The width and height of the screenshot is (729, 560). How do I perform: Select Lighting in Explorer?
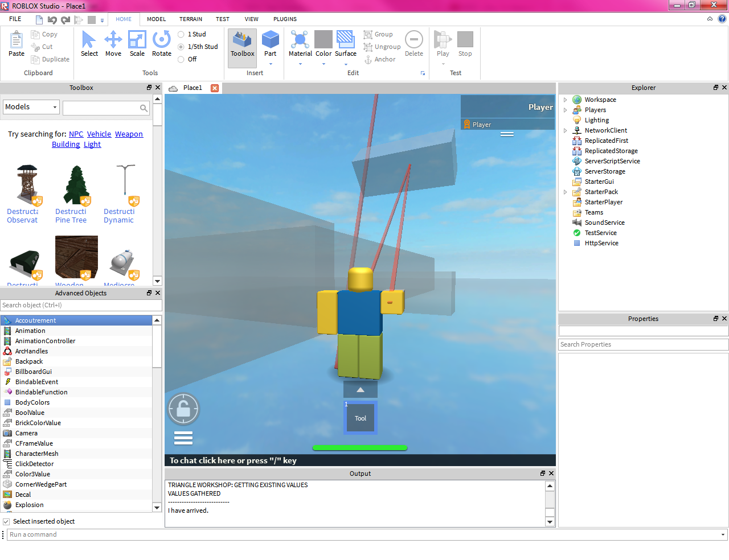tap(596, 120)
